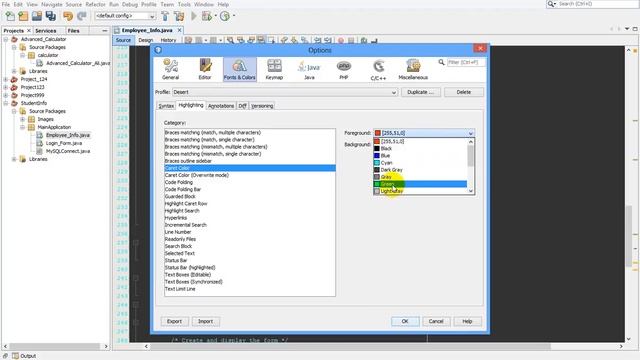Image resolution: width=640 pixels, height=360 pixels.
Task: Click the Save All toolbar icon
Action: click(51, 16)
